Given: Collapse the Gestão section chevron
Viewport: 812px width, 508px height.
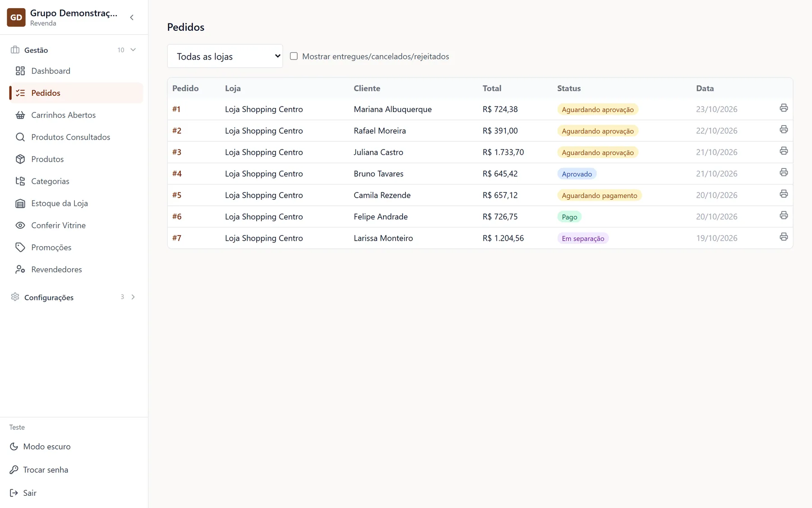Looking at the screenshot, I should click(x=133, y=50).
